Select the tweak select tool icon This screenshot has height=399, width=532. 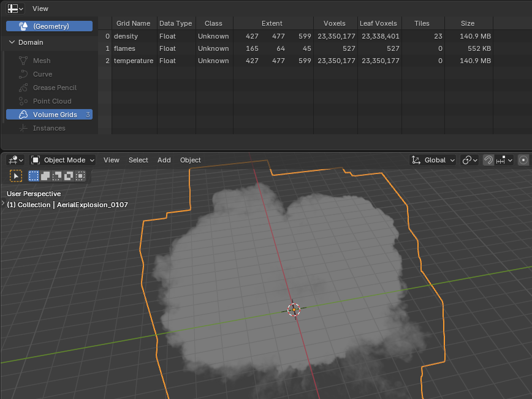pos(16,176)
